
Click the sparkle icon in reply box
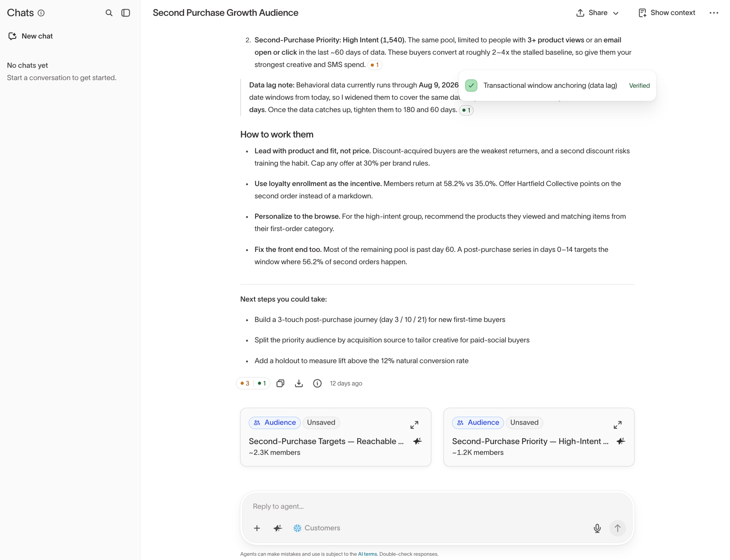tap(278, 528)
